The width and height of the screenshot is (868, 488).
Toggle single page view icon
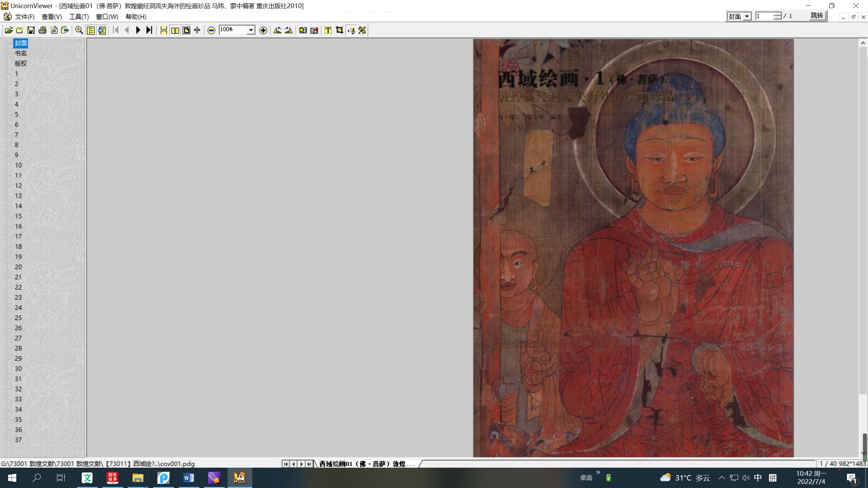186,30
